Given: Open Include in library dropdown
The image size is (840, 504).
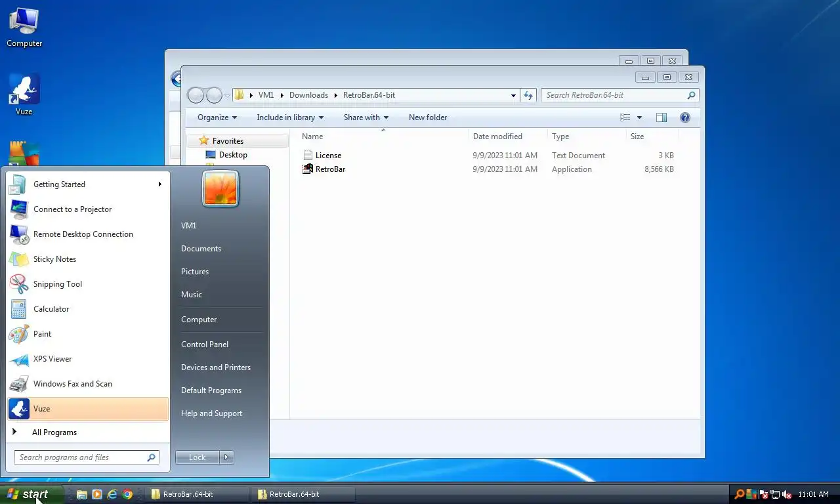Looking at the screenshot, I should click(x=290, y=117).
